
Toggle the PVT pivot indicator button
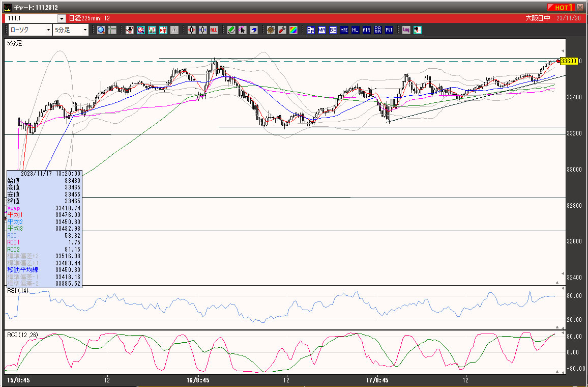tap(389, 30)
